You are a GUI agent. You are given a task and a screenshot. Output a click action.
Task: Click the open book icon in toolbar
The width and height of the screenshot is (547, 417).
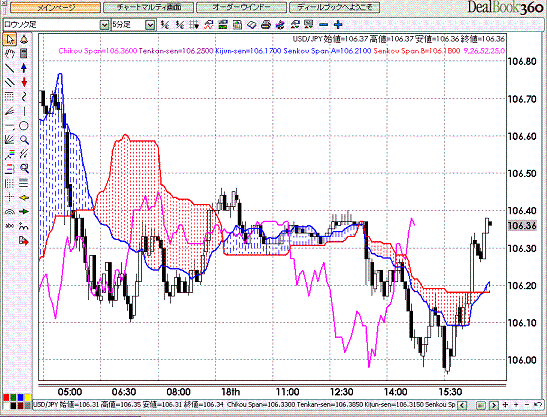tap(252, 24)
